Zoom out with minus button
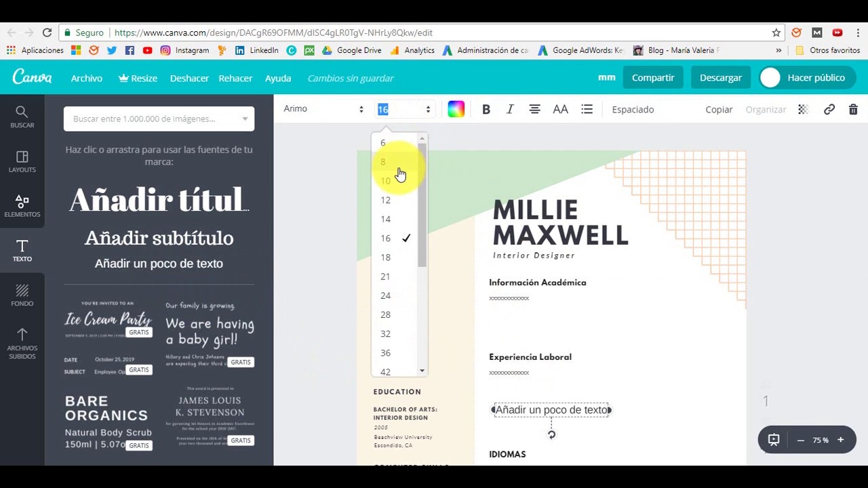 click(x=800, y=440)
